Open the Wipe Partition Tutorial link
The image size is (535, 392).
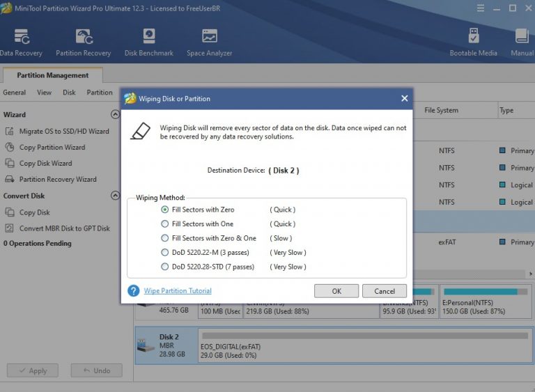click(x=178, y=291)
